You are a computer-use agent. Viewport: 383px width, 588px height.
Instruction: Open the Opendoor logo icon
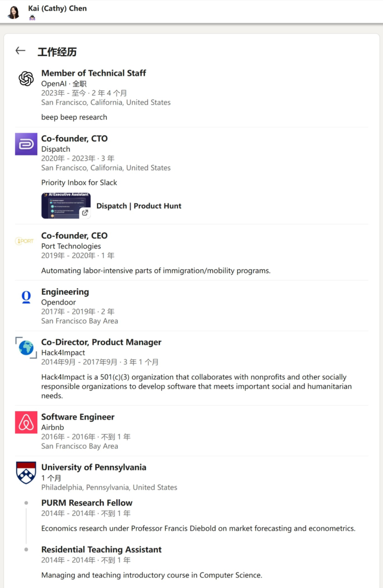(26, 297)
